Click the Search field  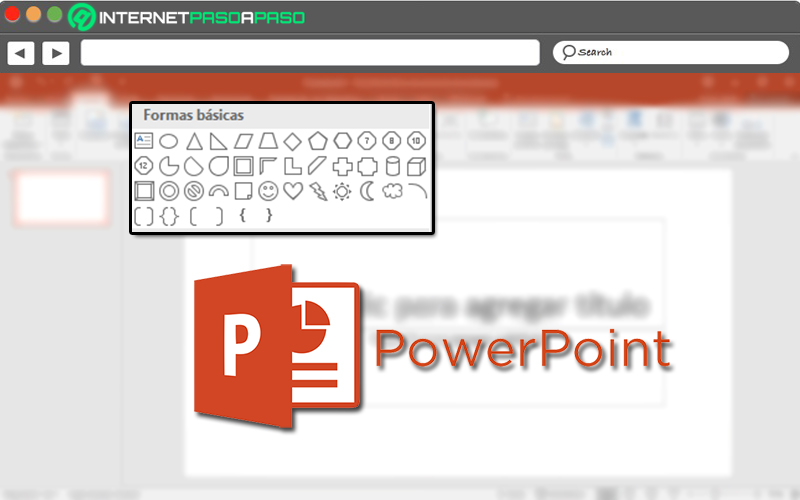click(671, 52)
